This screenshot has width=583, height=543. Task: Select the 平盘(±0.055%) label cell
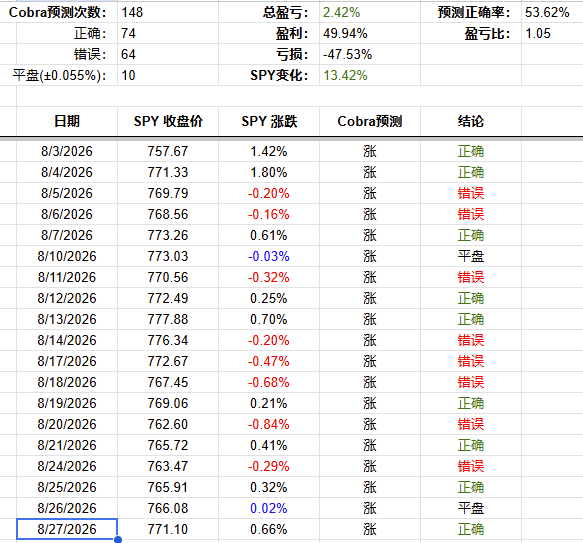click(59, 75)
